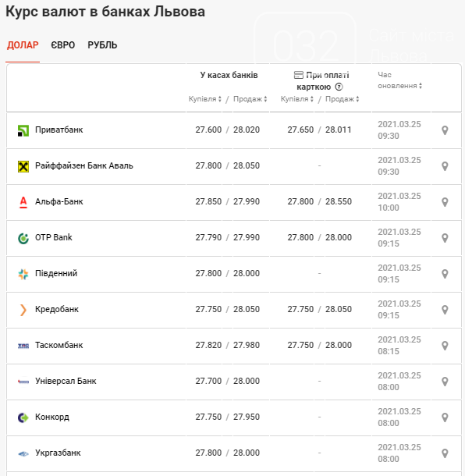465x476 pixels.
Task: Click OTP Bank cash buy rate 27.790
Action: [208, 237]
